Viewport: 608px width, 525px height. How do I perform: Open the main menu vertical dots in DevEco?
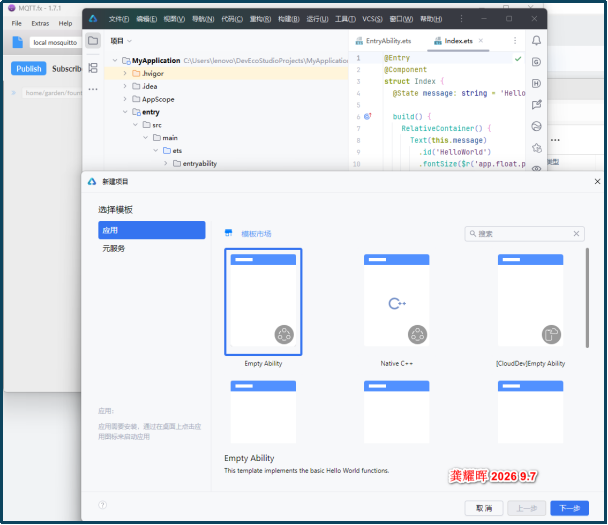tap(461, 19)
